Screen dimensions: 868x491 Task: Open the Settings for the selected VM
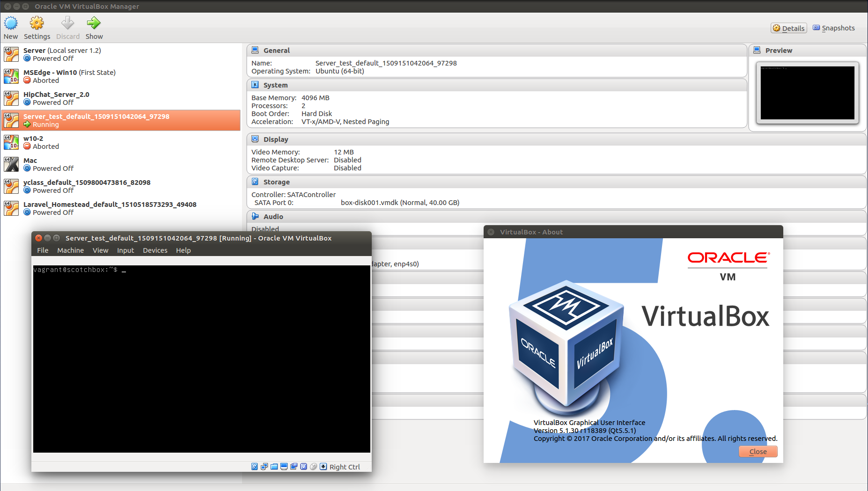[x=37, y=27]
